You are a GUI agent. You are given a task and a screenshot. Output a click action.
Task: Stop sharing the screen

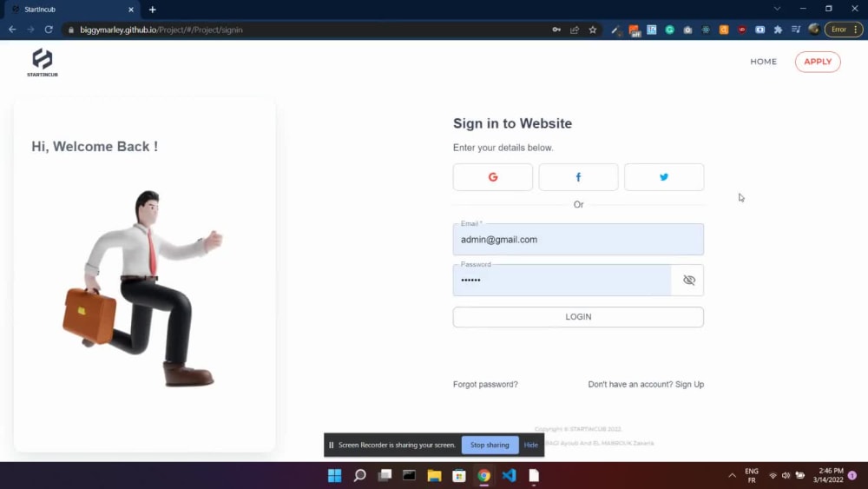[x=490, y=445]
